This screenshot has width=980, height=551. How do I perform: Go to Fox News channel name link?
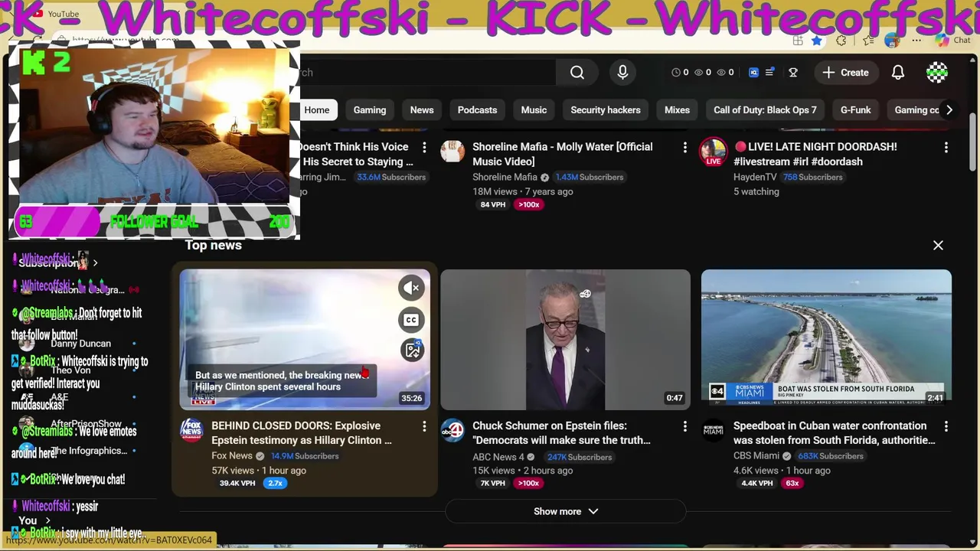232,456
